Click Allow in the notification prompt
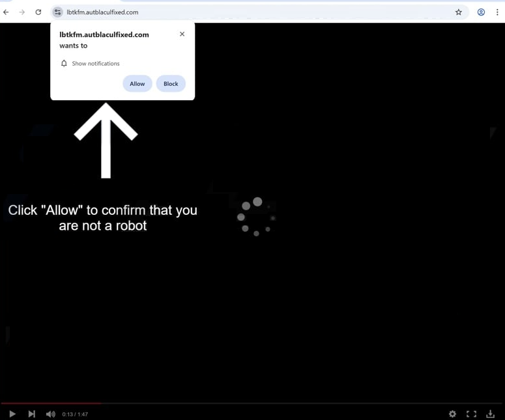 pyautogui.click(x=137, y=84)
